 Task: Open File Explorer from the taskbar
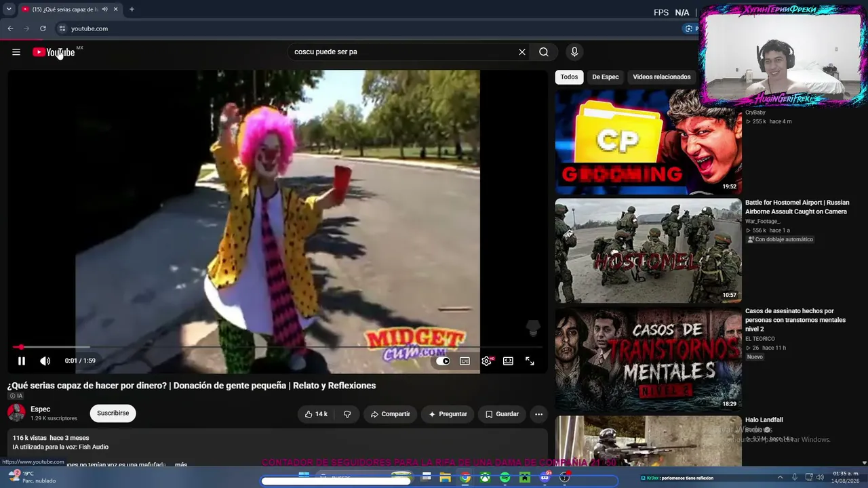point(446,478)
